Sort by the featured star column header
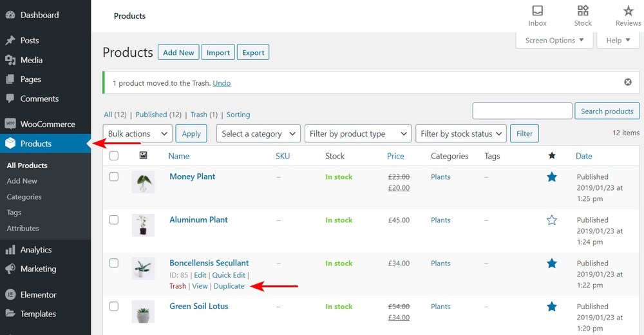The width and height of the screenshot is (644, 335). [552, 155]
